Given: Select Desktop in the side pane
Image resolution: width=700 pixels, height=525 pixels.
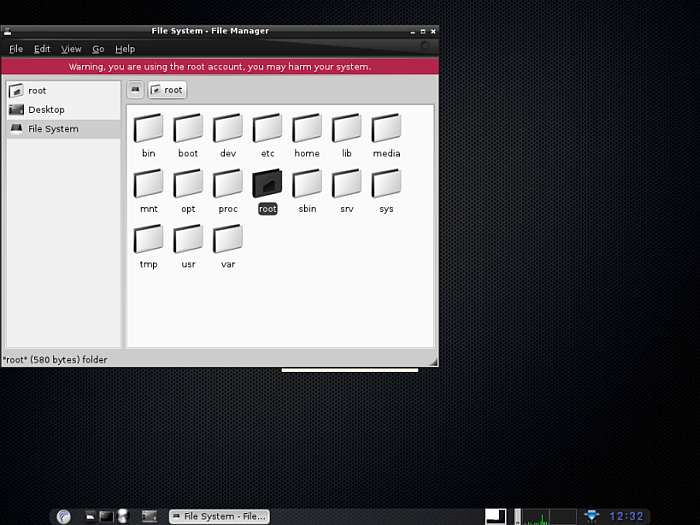Looking at the screenshot, I should pyautogui.click(x=45, y=110).
